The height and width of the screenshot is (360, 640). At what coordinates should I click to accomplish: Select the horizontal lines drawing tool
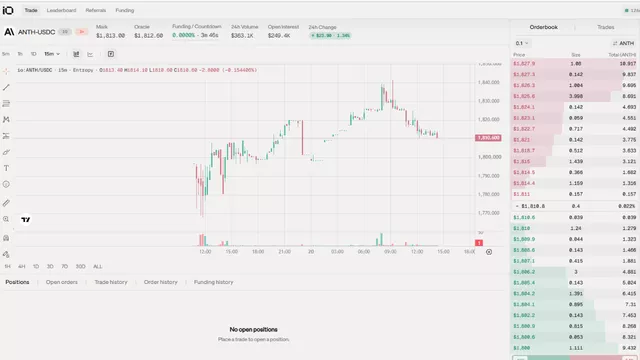click(6, 104)
